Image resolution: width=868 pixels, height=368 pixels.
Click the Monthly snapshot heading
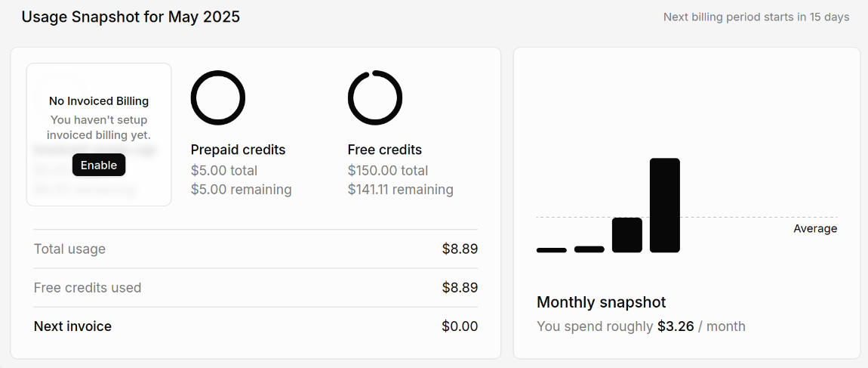(602, 302)
